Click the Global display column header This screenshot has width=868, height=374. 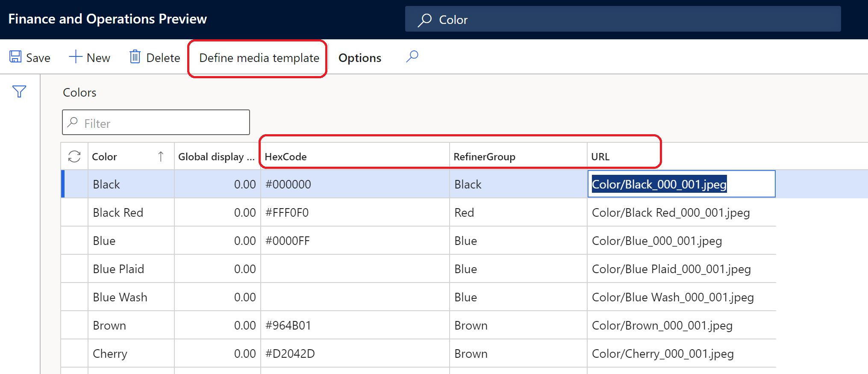(x=217, y=156)
